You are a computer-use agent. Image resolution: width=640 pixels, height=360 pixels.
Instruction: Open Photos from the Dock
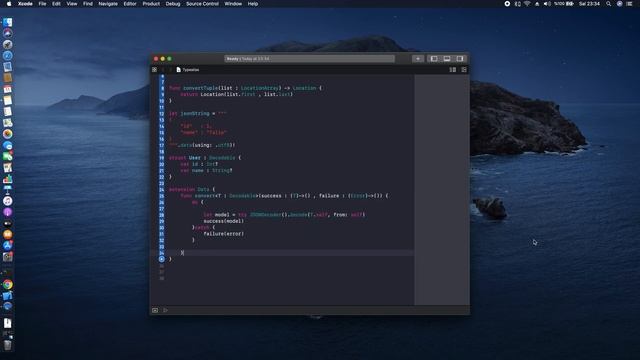(8, 134)
